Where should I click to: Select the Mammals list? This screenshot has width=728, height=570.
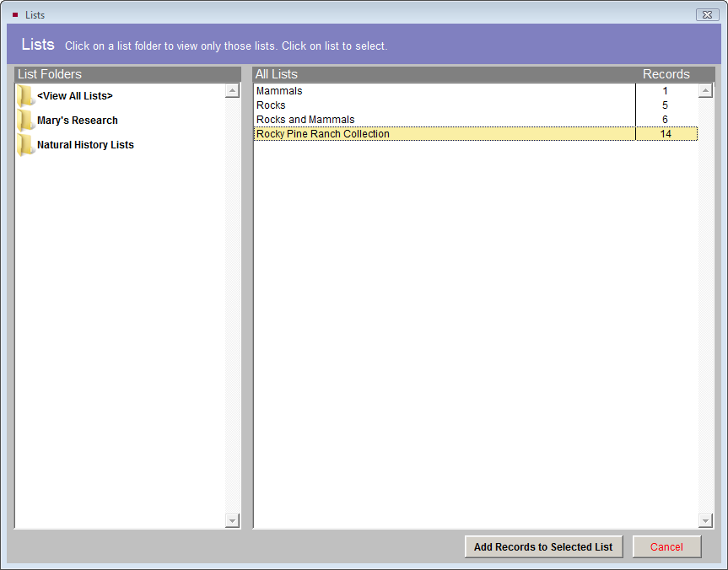tap(337, 90)
